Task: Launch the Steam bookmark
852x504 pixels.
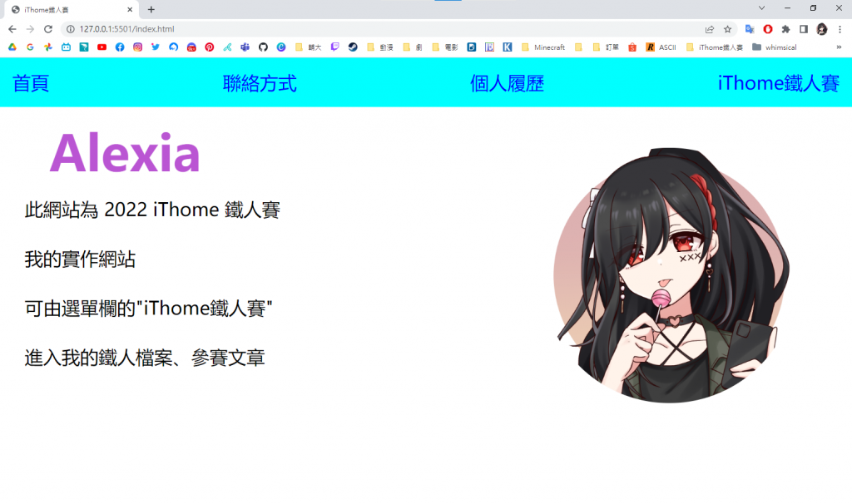Action: click(353, 47)
